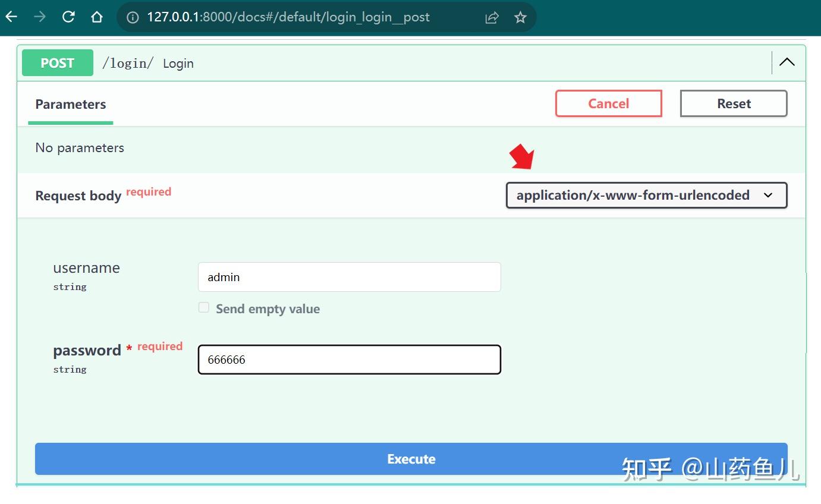Open the browser home page icon
821x504 pixels.
click(96, 17)
